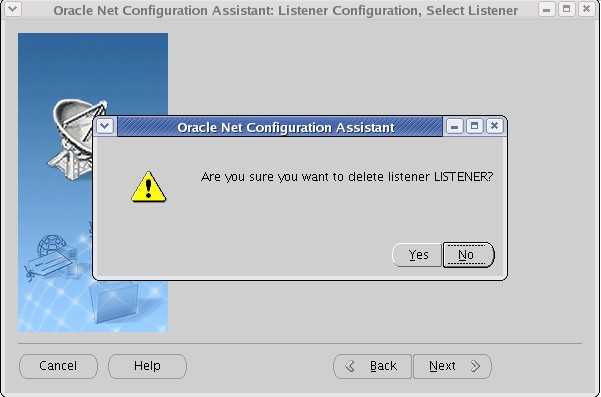Viewport: 601px width, 397px height.
Task: Choose No to keep listener LISTENER
Action: pos(468,255)
